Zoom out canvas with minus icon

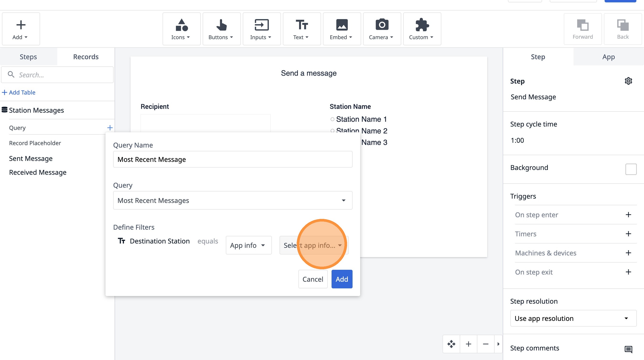coord(486,344)
